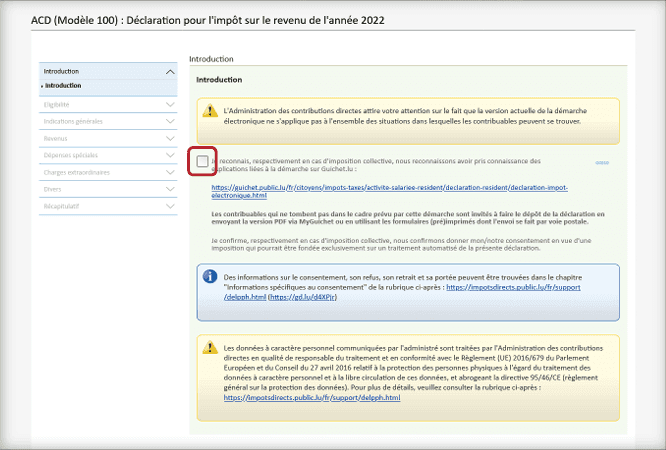Expand the Eligibilité section chevron

click(x=169, y=103)
